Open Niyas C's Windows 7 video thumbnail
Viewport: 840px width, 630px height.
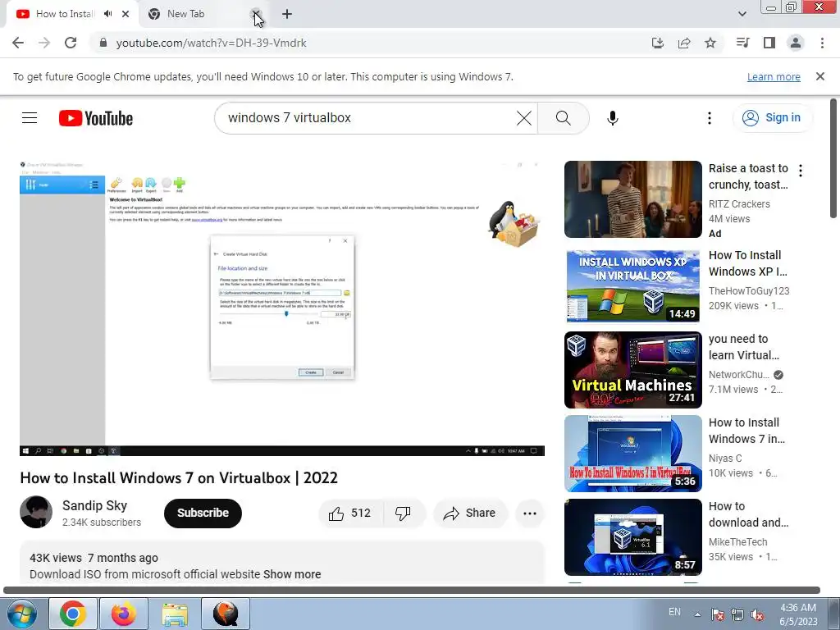[x=632, y=453]
